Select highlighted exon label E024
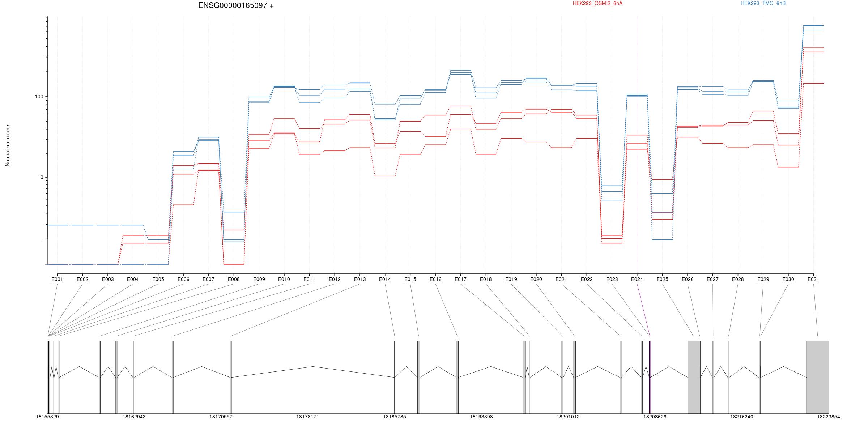This screenshot has width=868, height=434. [637, 279]
